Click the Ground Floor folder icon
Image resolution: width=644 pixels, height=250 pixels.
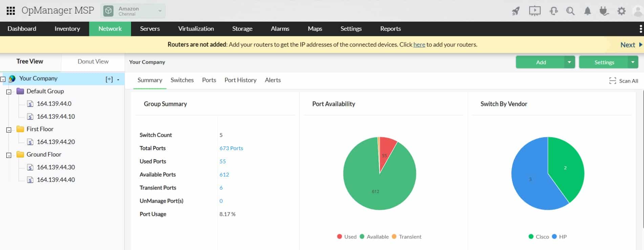[20, 154]
